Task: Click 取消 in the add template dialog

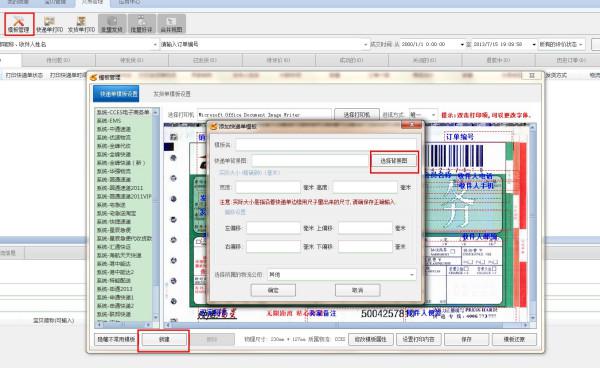Action: pyautogui.click(x=357, y=290)
